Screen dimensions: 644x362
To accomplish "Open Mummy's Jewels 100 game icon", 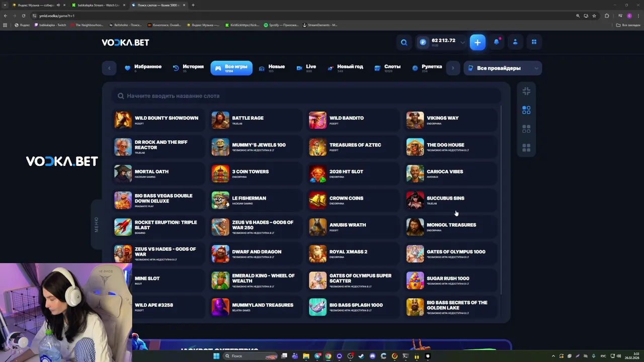I will click(220, 147).
